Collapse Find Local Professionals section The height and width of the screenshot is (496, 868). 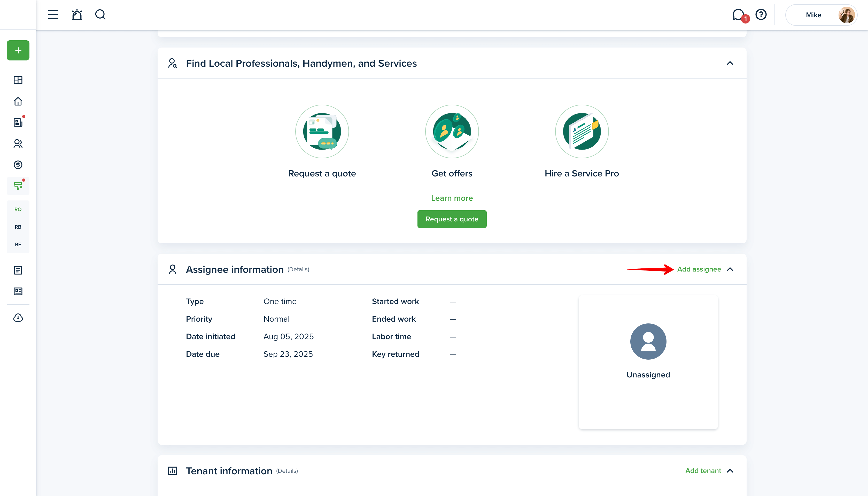[x=730, y=63]
